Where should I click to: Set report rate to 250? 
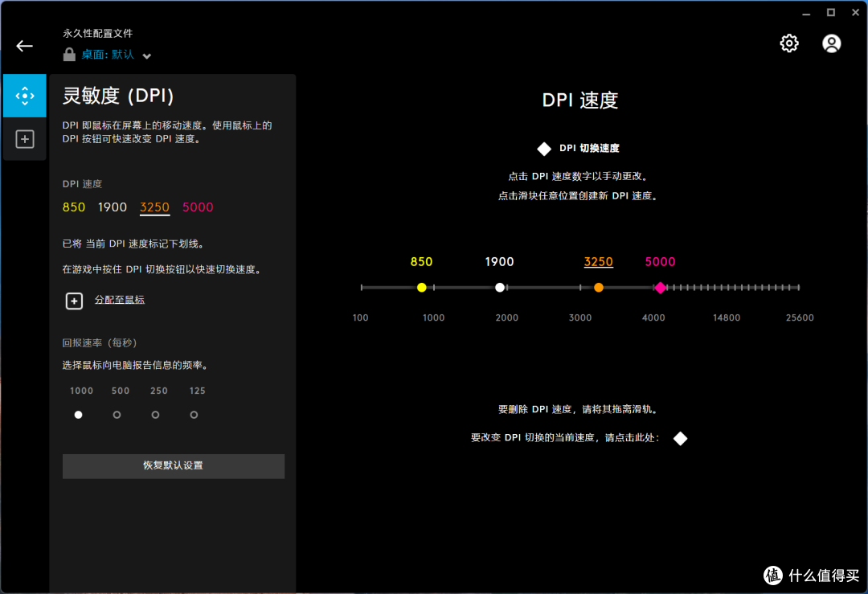(x=156, y=415)
